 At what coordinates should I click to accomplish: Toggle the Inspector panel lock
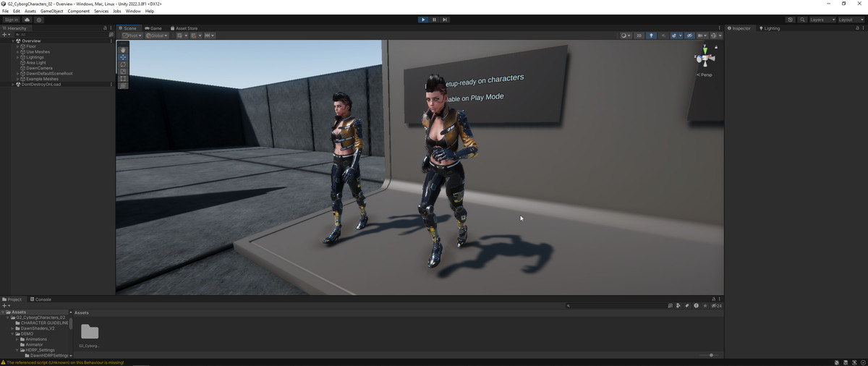(x=857, y=28)
